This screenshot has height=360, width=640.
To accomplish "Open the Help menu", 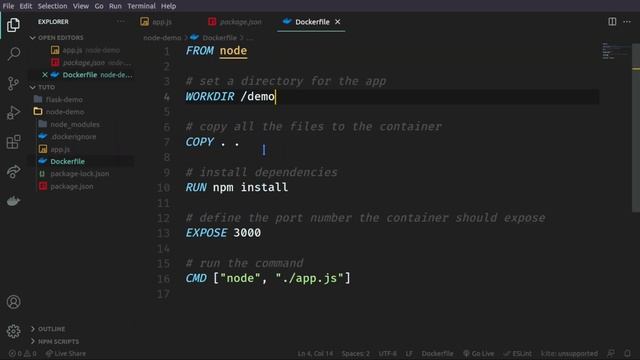I will pos(168,6).
